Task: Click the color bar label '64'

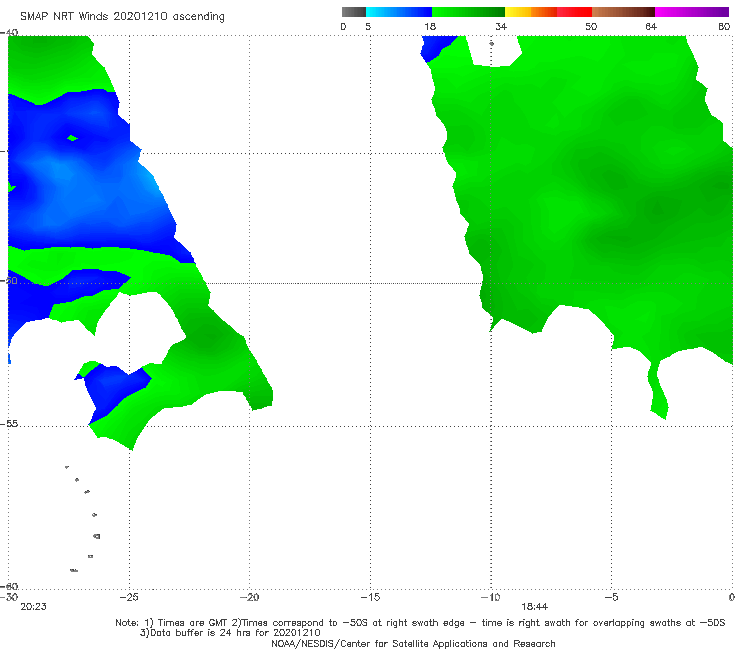Action: click(x=651, y=26)
